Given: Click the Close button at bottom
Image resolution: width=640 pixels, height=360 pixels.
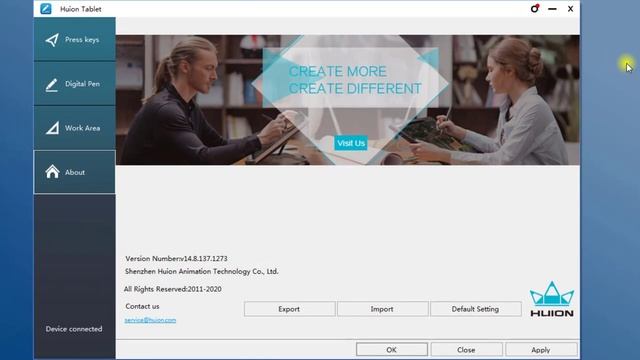Looking at the screenshot, I should 466,350.
